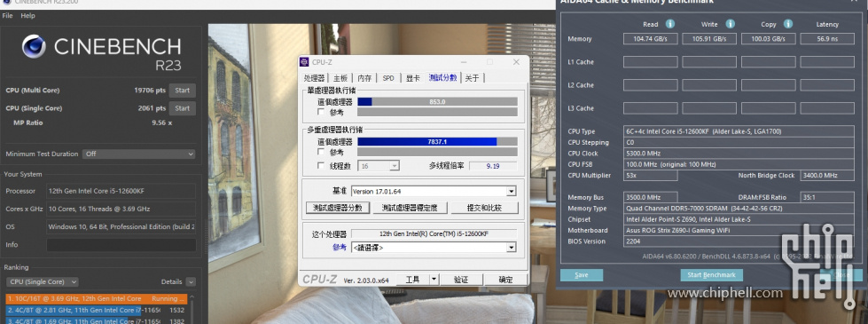Screen dimensions: 868x324
Task: Click the 确定 button in CPU-Z
Action: 505,280
